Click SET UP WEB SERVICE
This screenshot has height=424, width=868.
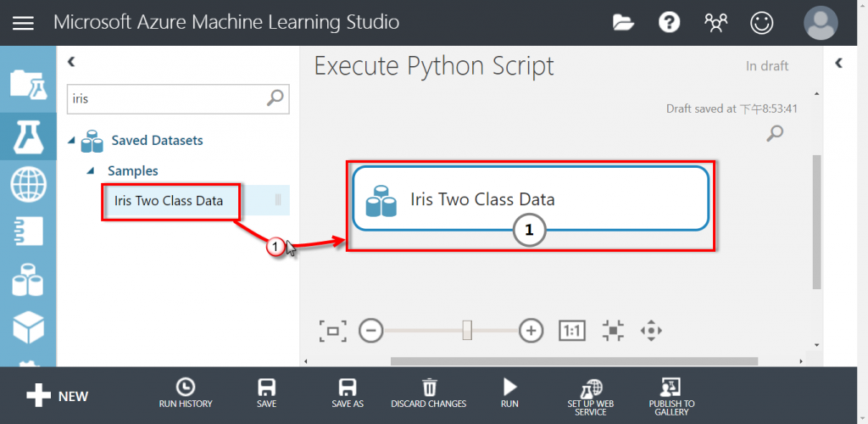coord(591,397)
